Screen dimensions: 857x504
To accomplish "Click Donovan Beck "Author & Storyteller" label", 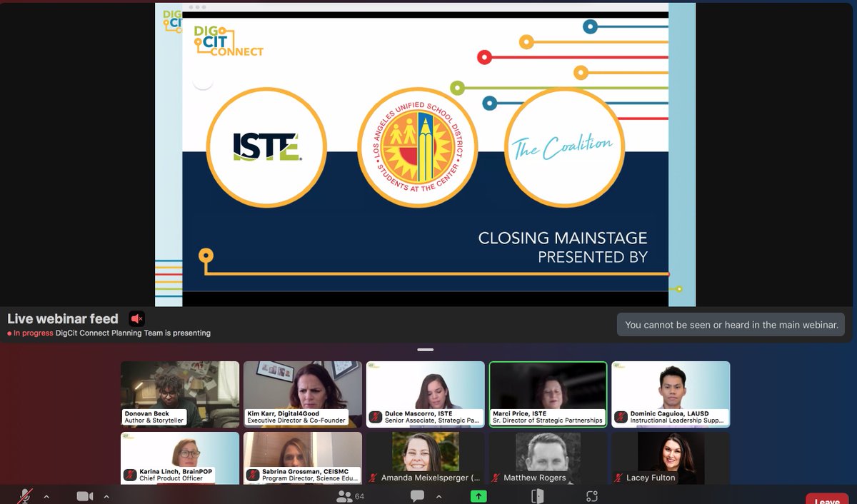I will (x=154, y=421).
